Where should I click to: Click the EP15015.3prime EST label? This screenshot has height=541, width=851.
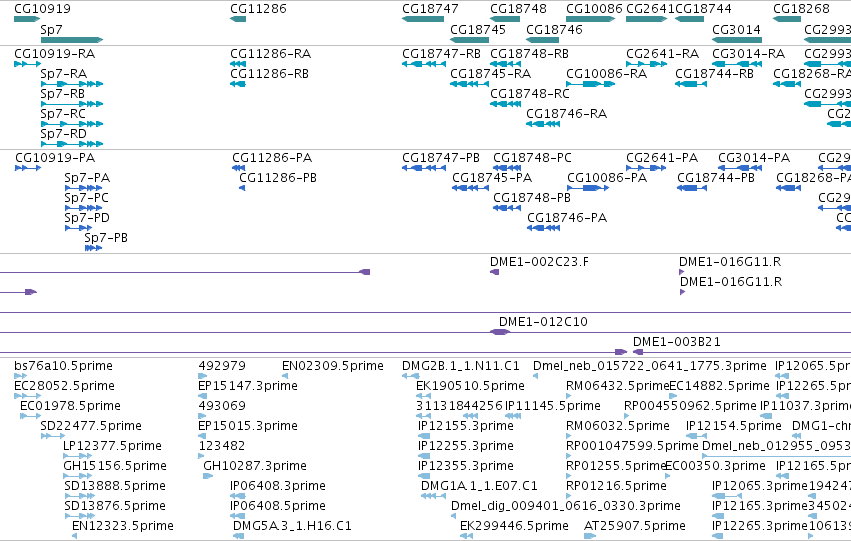coord(248,426)
